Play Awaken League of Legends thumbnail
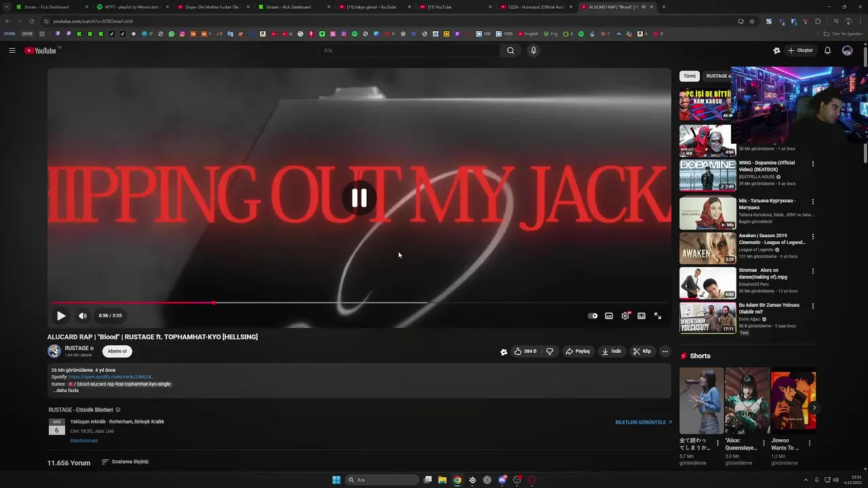Image resolution: width=868 pixels, height=488 pixels. tap(707, 247)
